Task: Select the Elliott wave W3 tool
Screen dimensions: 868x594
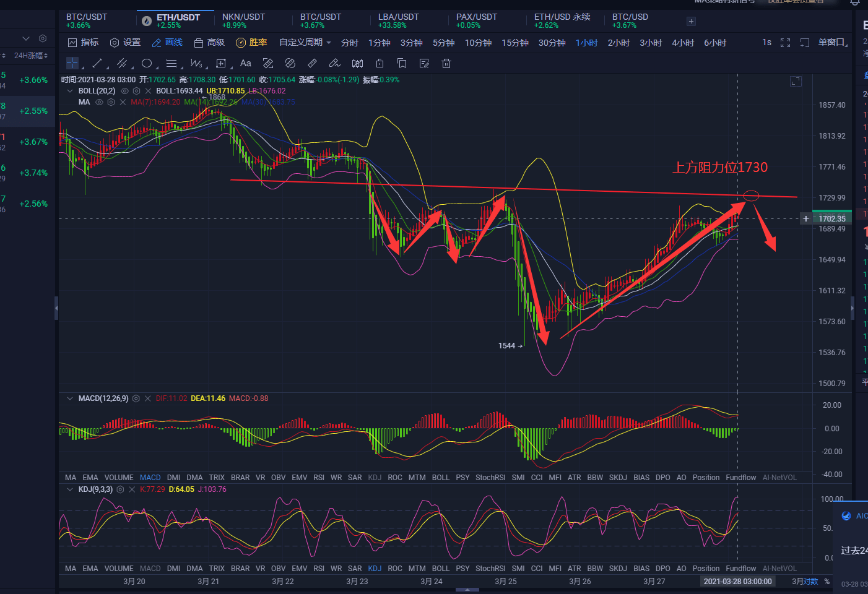Action: point(196,63)
